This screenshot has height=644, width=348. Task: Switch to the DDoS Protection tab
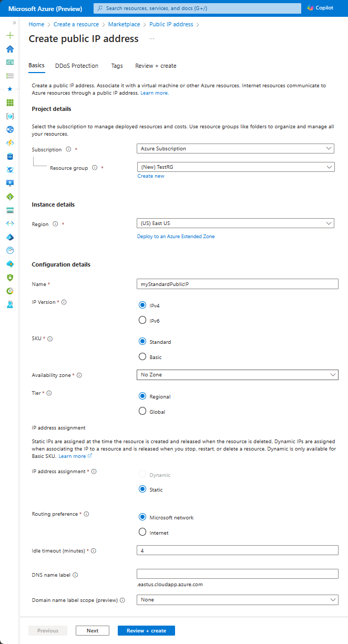(77, 66)
